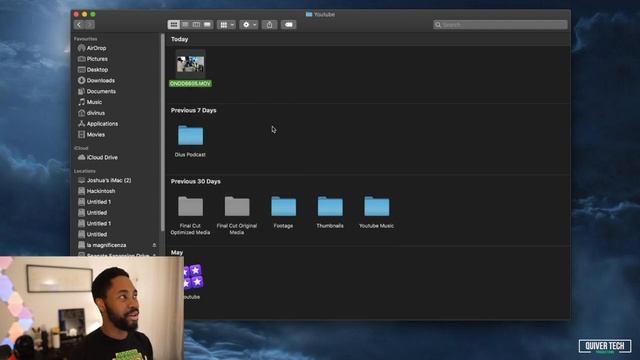Image resolution: width=640 pixels, height=360 pixels.
Task: Select the Final Cut Original Media folder
Action: pyautogui.click(x=237, y=215)
